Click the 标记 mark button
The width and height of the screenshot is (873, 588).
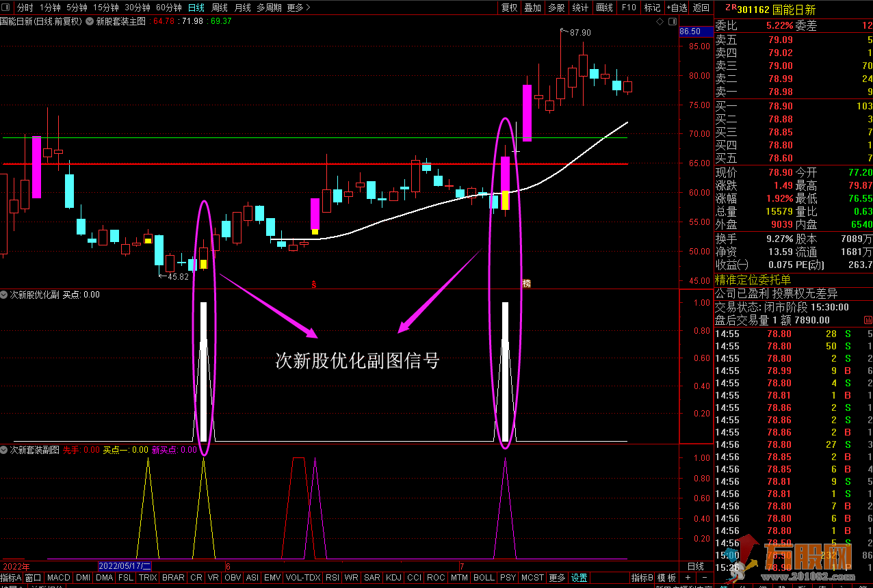(652, 8)
